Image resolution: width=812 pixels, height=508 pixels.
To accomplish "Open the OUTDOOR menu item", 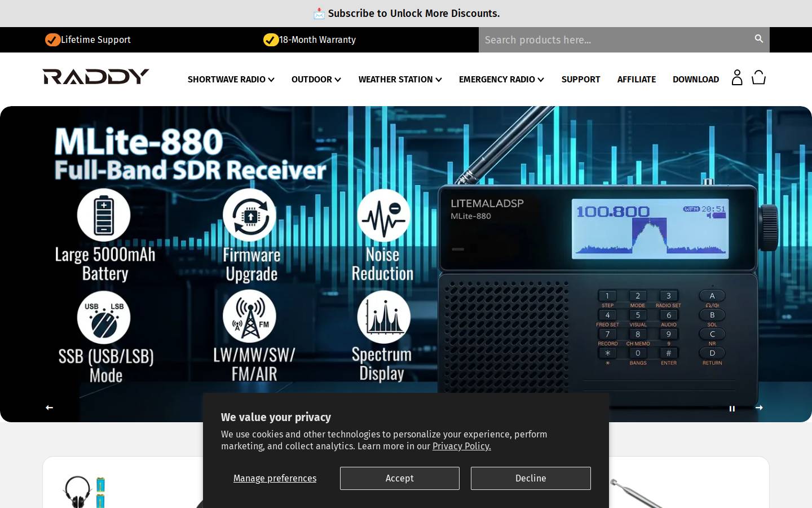I will click(x=312, y=80).
